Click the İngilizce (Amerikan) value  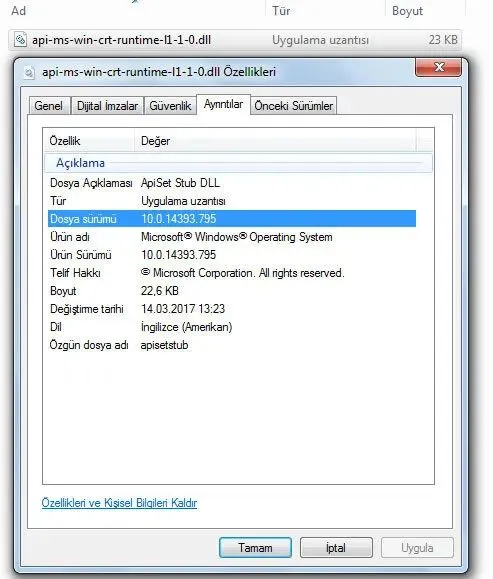[x=186, y=327]
